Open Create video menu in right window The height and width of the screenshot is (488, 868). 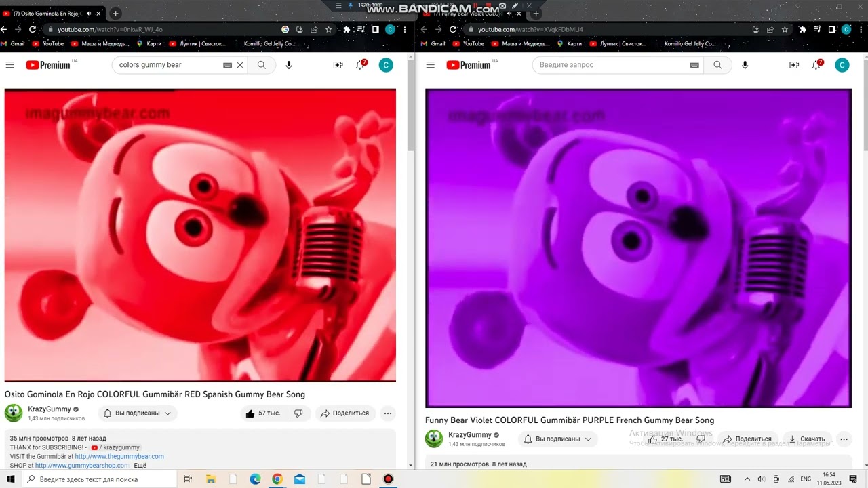point(794,65)
